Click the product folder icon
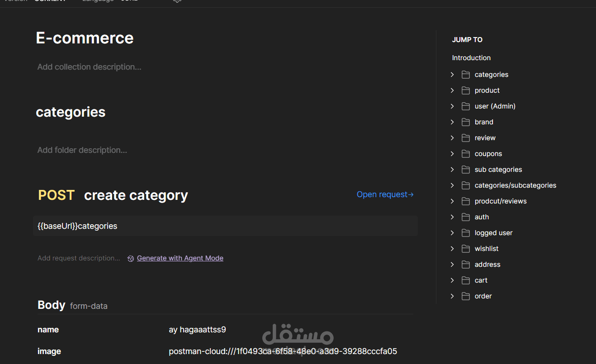Viewport: 596px width, 364px height. coord(466,90)
